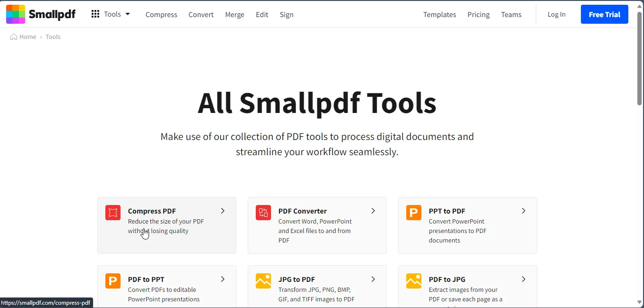This screenshot has height=308, width=644.
Task: Open PDF to JPG card chevron arrow
Action: (523, 279)
